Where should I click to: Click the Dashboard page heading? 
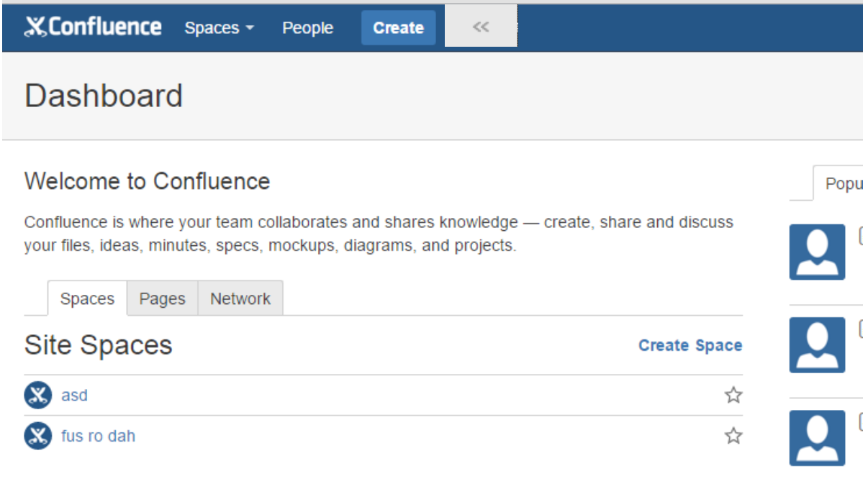[104, 96]
